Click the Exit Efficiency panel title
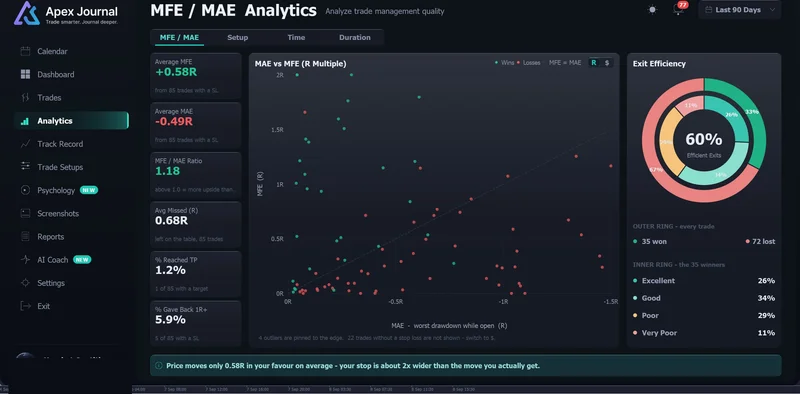This screenshot has height=394, width=800. pyautogui.click(x=659, y=64)
